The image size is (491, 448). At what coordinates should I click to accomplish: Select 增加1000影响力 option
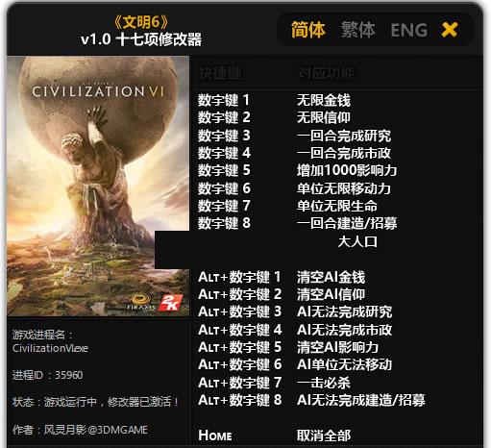pyautogui.click(x=347, y=170)
